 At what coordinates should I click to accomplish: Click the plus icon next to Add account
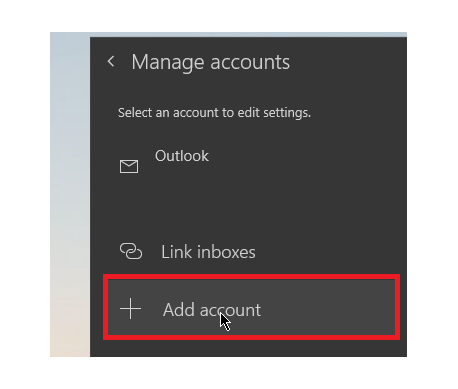[130, 309]
